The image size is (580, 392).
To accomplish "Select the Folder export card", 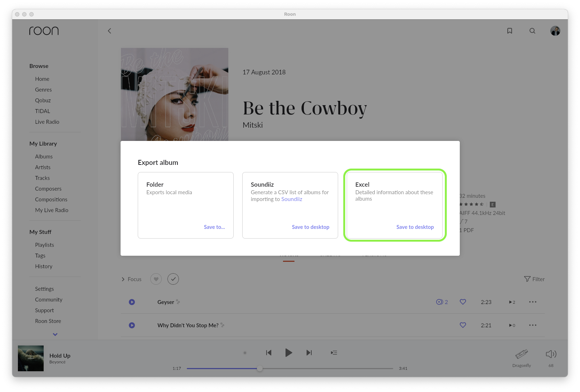I will (x=186, y=205).
